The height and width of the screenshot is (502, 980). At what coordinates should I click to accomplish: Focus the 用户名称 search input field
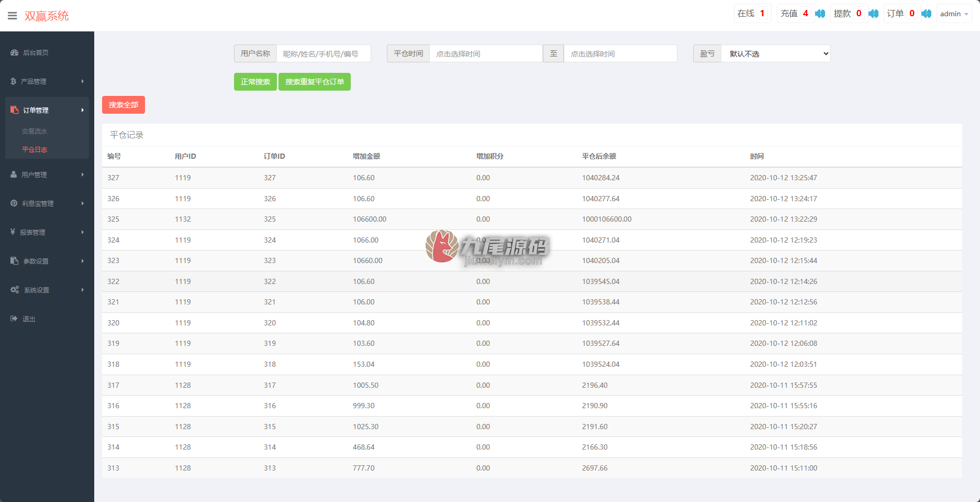324,53
